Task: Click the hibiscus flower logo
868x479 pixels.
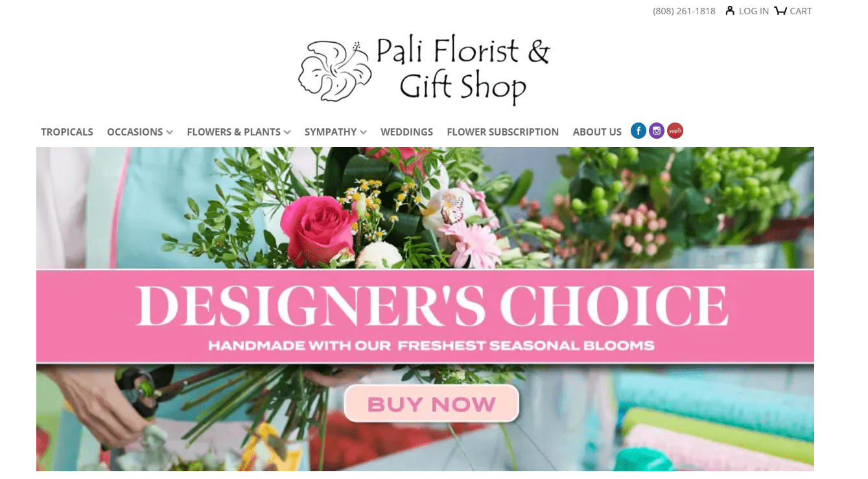Action: (334, 70)
